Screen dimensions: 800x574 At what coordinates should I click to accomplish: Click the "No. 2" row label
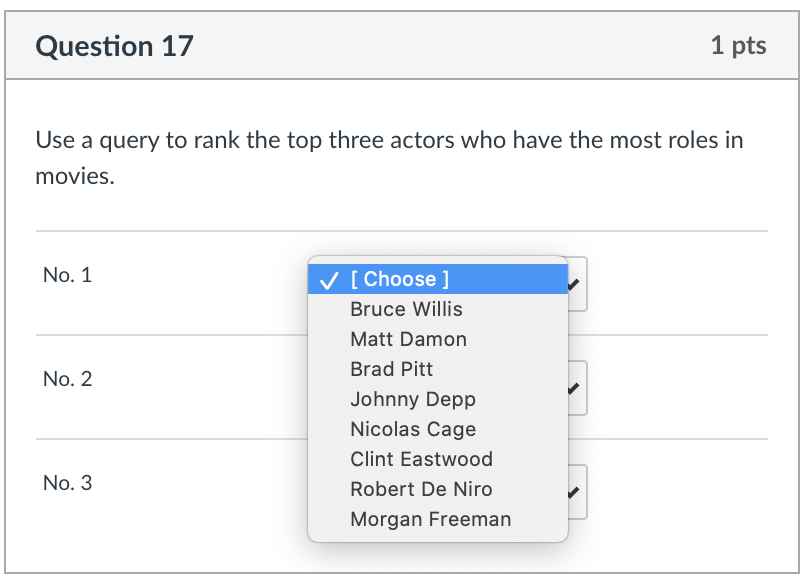[x=68, y=379]
